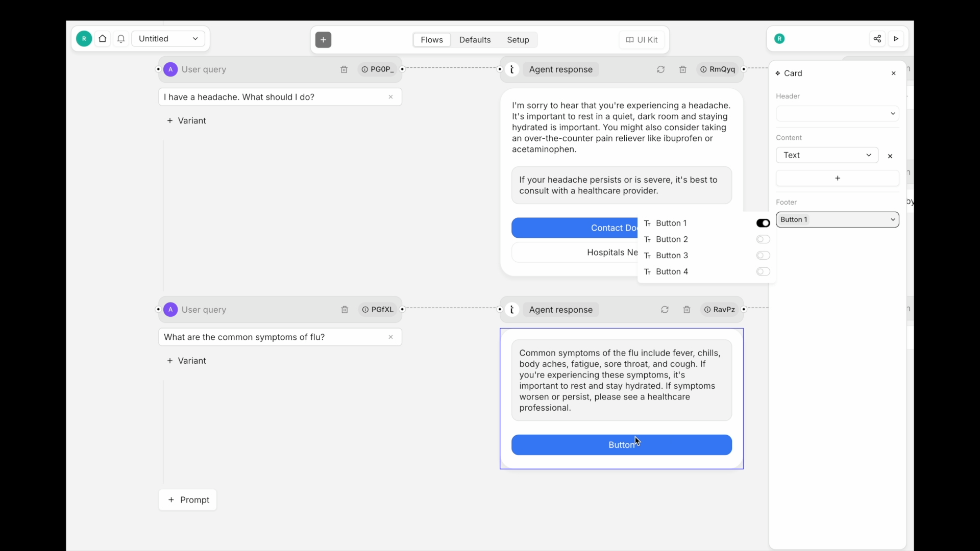Image resolution: width=980 pixels, height=551 pixels.
Task: Open the Text content type dropdown
Action: [x=827, y=155]
